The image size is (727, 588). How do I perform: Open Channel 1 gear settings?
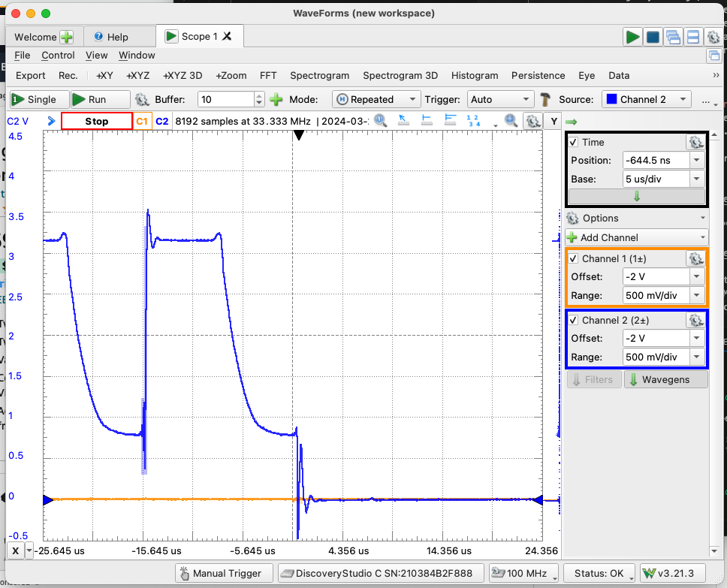(x=695, y=258)
